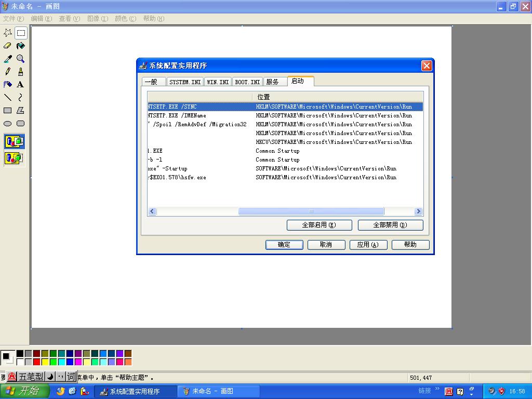The height and width of the screenshot is (399, 532).
Task: Pick the Eraser tool in toolbox
Action: coord(8,46)
